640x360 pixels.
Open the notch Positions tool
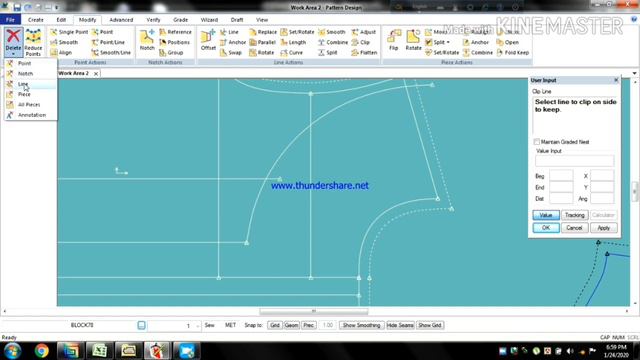[x=174, y=42]
